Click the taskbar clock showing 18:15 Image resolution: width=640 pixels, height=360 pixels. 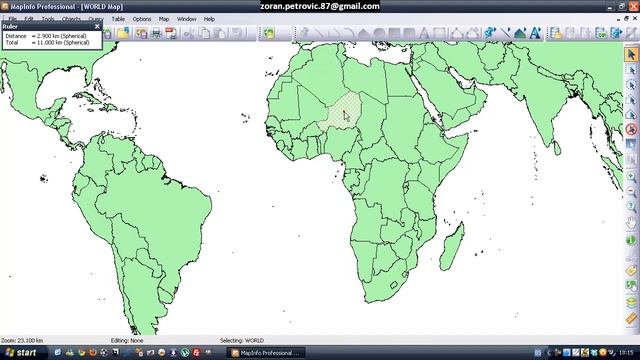[x=626, y=352]
